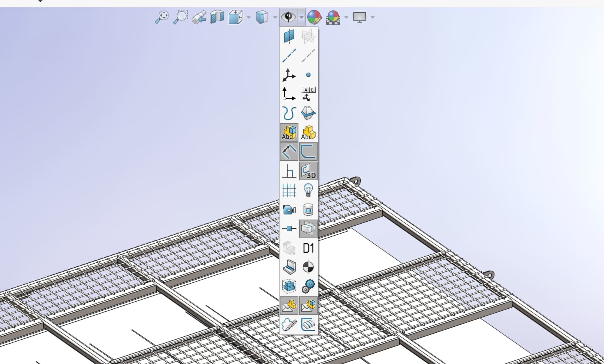Expand the View Orientation dropdown arrow
The image size is (604, 364).
249,17
